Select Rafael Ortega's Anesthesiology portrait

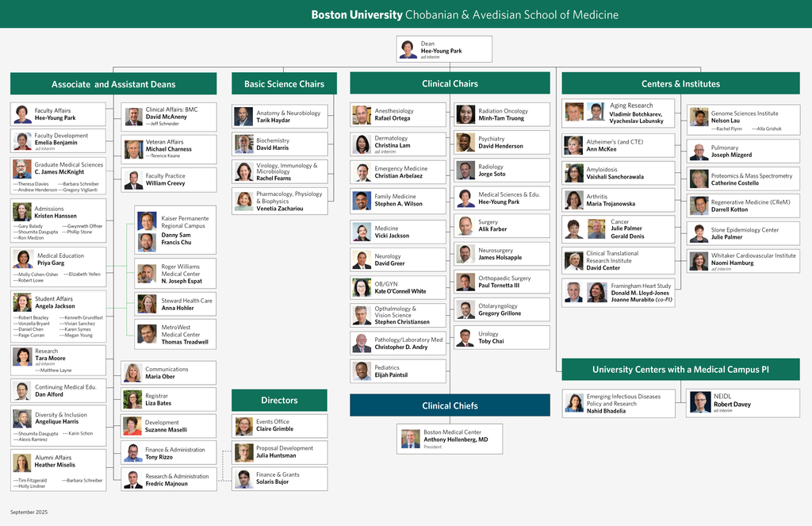point(362,115)
